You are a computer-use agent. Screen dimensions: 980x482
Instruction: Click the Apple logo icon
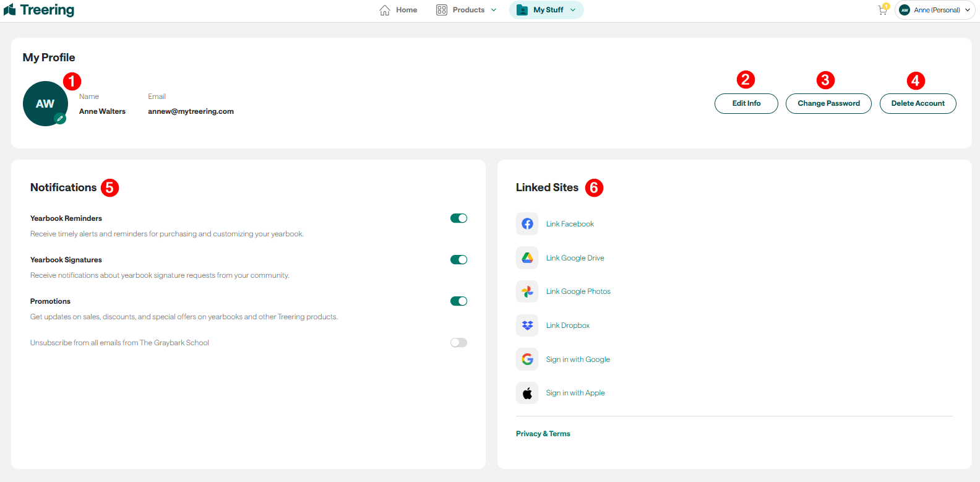pos(527,393)
